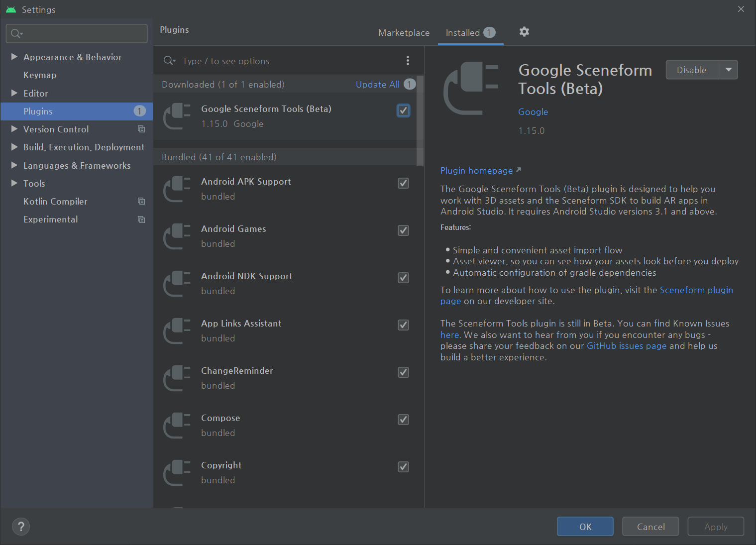Image resolution: width=756 pixels, height=545 pixels.
Task: Expand Languages & Frameworks arrow
Action: (14, 165)
